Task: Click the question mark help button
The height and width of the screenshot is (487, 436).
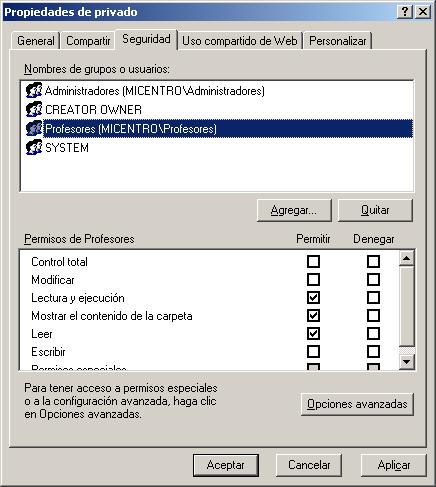Action: tap(405, 12)
